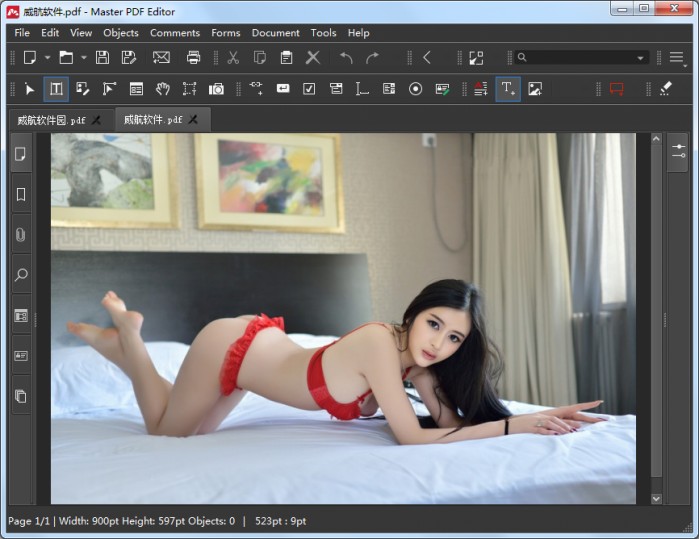Click the hamburger menu button

pos(677,58)
